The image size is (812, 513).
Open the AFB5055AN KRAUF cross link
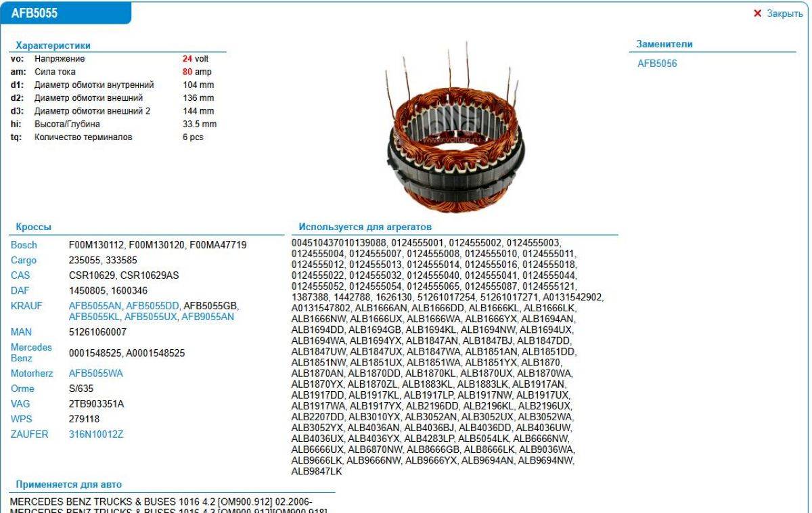coord(95,306)
